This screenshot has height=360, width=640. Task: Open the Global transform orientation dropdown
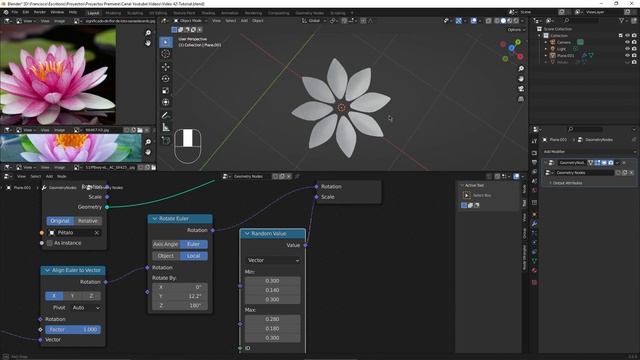tap(314, 20)
